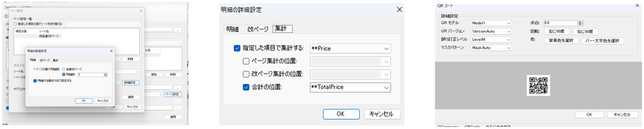Click the QR code preview image
The width and height of the screenshot is (644, 129).
pyautogui.click(x=538, y=85)
